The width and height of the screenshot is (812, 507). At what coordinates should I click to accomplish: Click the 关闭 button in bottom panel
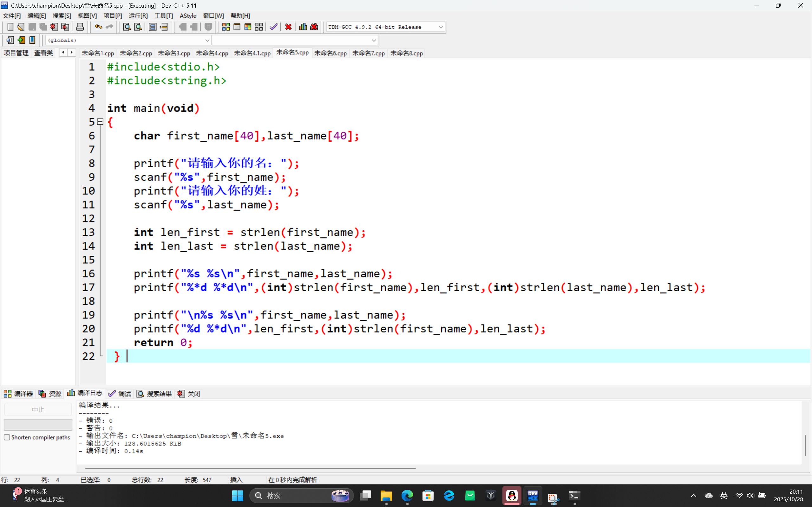pyautogui.click(x=189, y=393)
